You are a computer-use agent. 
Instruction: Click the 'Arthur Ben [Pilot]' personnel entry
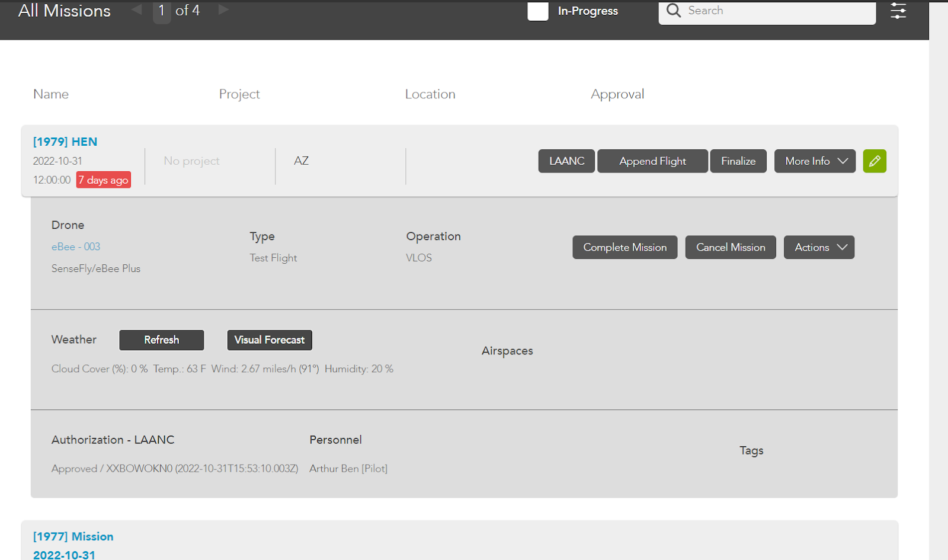click(x=348, y=469)
